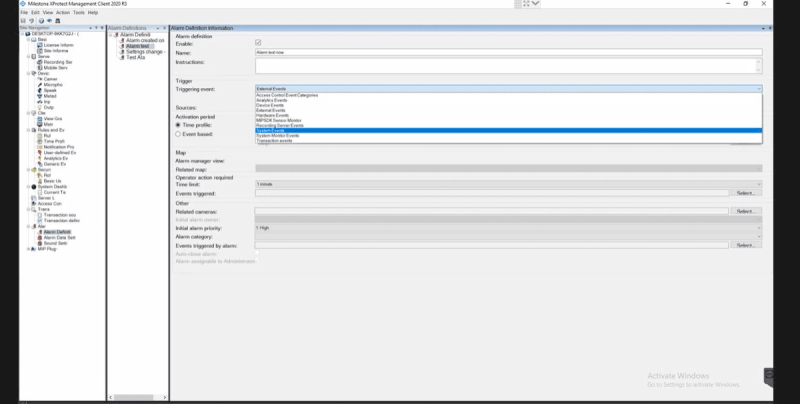Click the View Groups icon
Image resolution: width=800 pixels, height=404 pixels.
[40, 119]
